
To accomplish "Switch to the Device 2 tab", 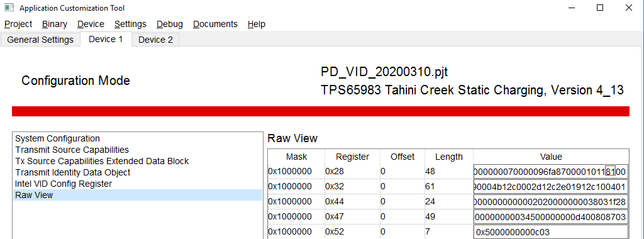I will coord(155,40).
